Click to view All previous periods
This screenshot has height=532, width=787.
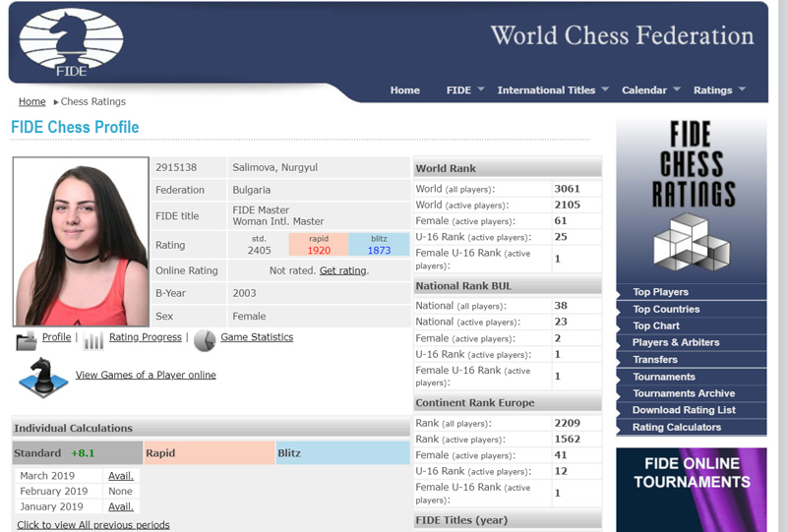tap(93, 525)
